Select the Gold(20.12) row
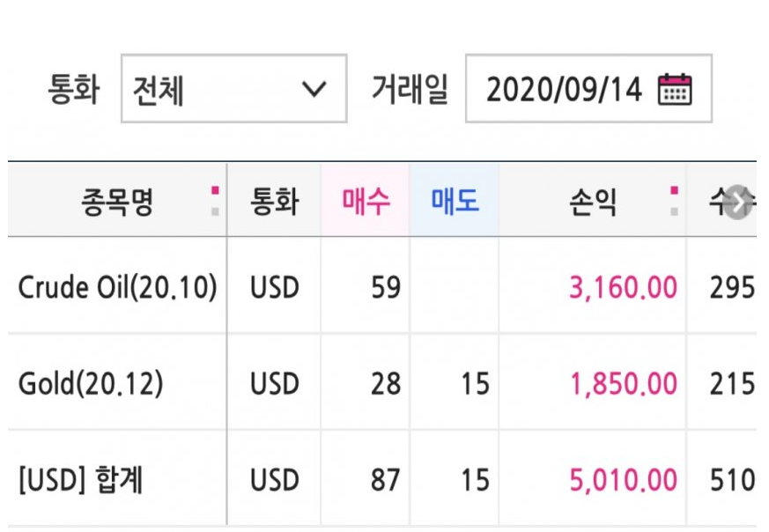The height and width of the screenshot is (532, 769). [x=382, y=383]
